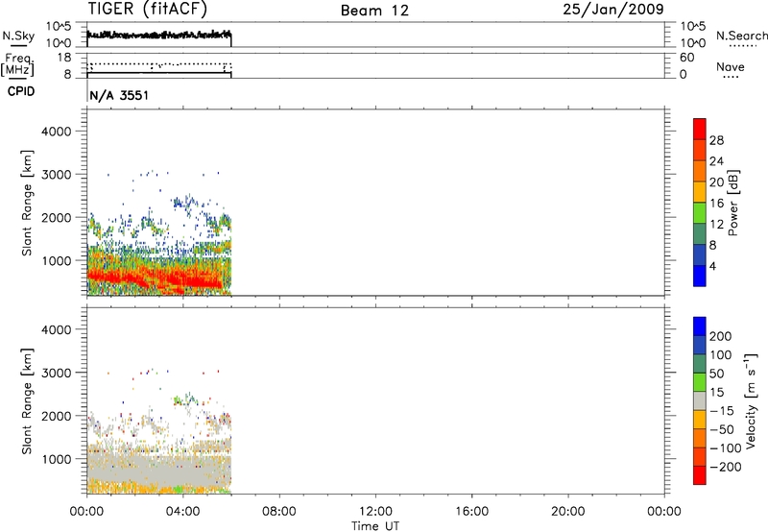Image resolution: width=768 pixels, height=532 pixels.
Task: Pick the bright blue bottom power colorbar segment
Action: pos(700,276)
